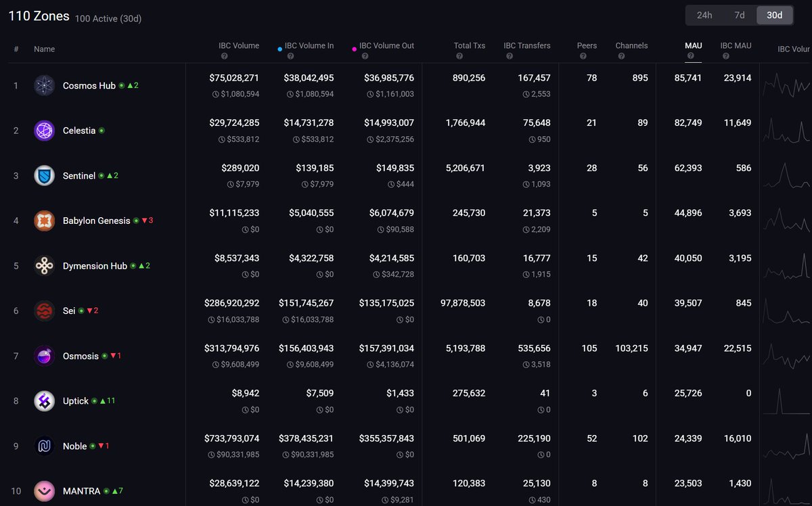Click the 97,878,503 total txs value for Sei
The image size is (812, 506).
[x=463, y=303]
